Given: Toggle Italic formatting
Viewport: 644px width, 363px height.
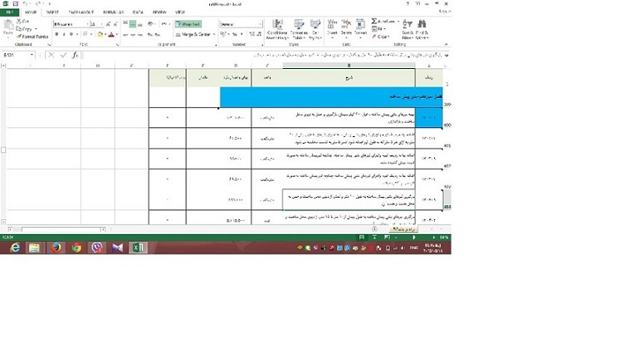Looking at the screenshot, I should pos(64,35).
